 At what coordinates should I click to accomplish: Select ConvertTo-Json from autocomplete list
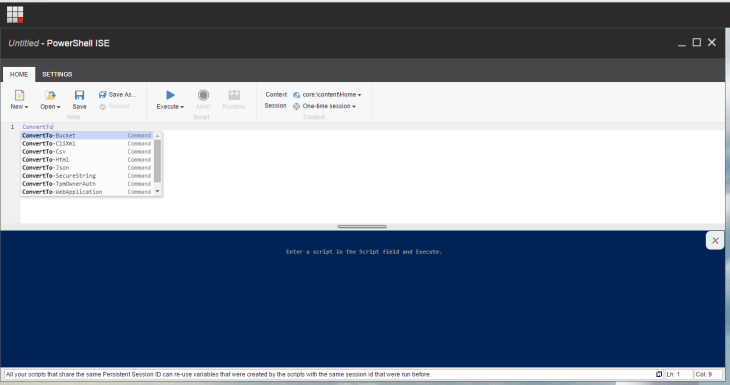coord(87,168)
